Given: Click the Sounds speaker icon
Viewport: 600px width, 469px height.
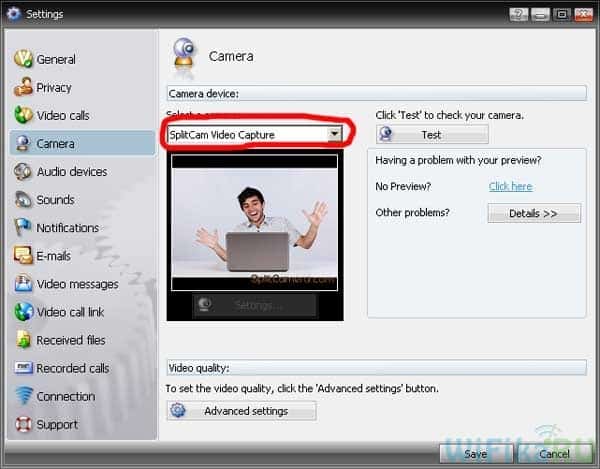Looking at the screenshot, I should (x=23, y=199).
